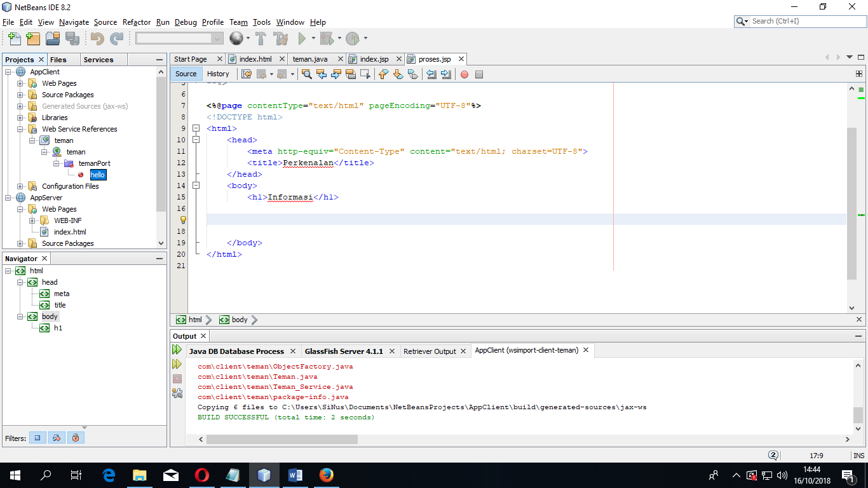
Task: Open the Clean and Build Project icon
Action: pyautogui.click(x=281, y=38)
